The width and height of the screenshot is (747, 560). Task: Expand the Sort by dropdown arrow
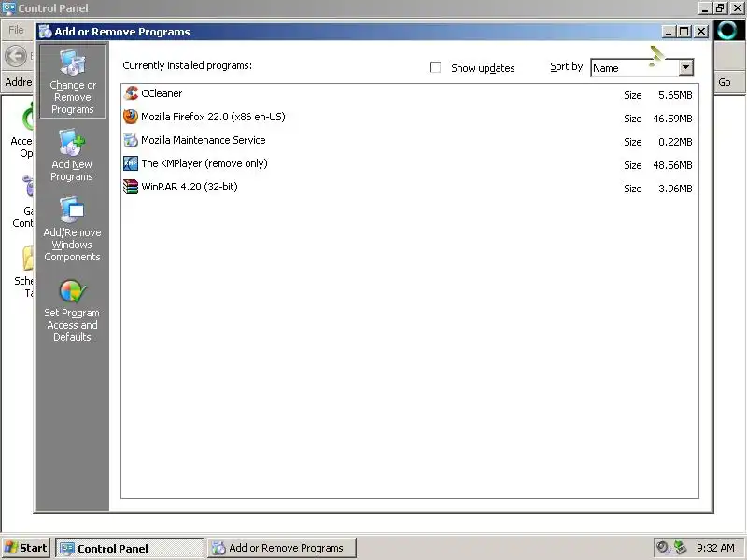tap(685, 67)
